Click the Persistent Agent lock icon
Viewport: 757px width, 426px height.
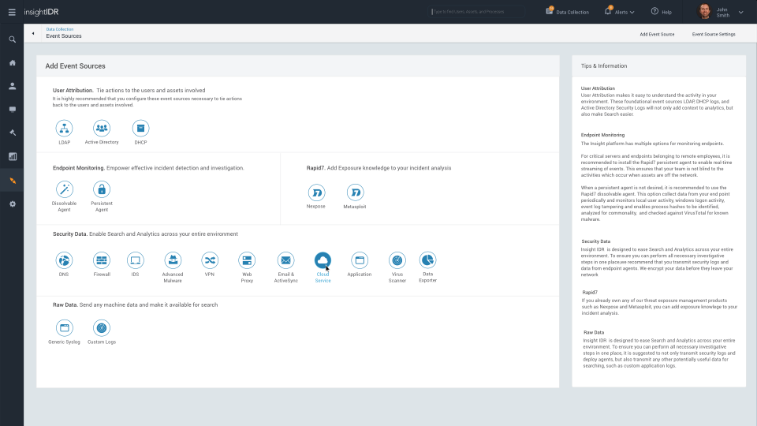[x=101, y=189]
